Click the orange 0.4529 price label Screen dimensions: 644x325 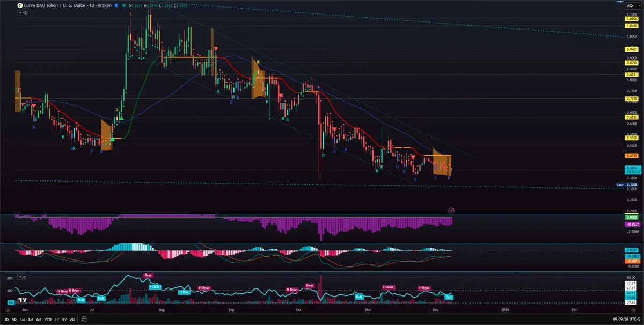point(631,156)
